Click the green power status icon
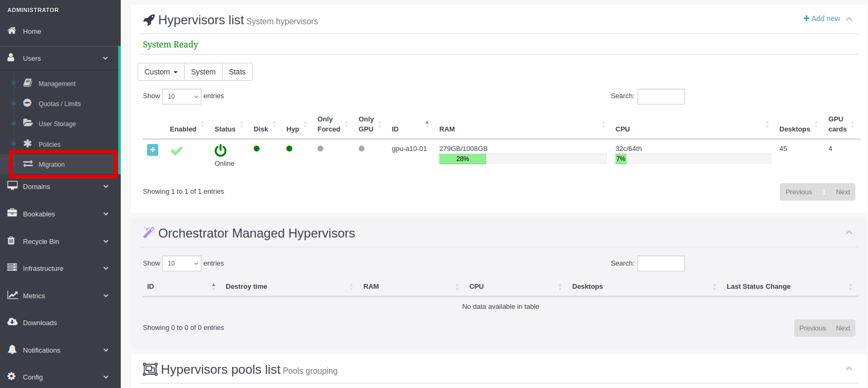The height and width of the screenshot is (388, 868). point(220,150)
